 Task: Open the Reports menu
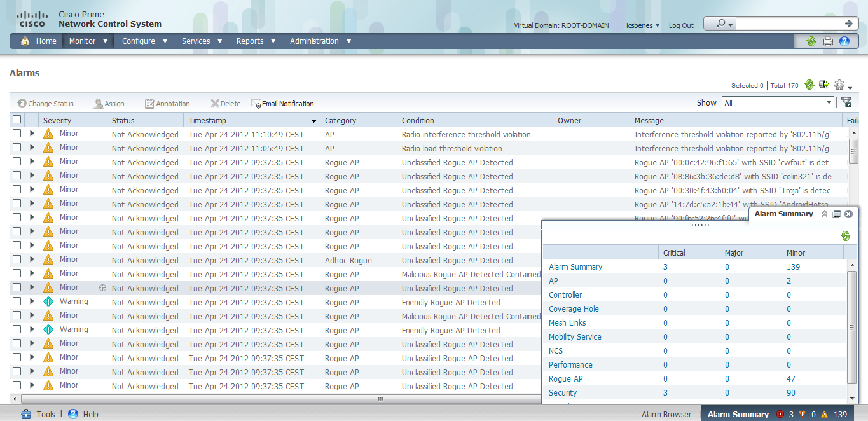(x=256, y=41)
